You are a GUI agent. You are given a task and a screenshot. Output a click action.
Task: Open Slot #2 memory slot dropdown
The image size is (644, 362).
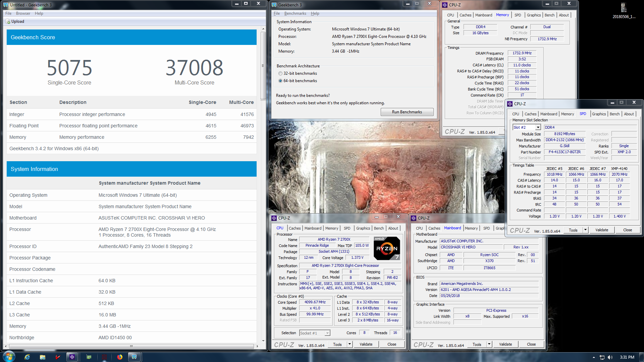point(538,127)
